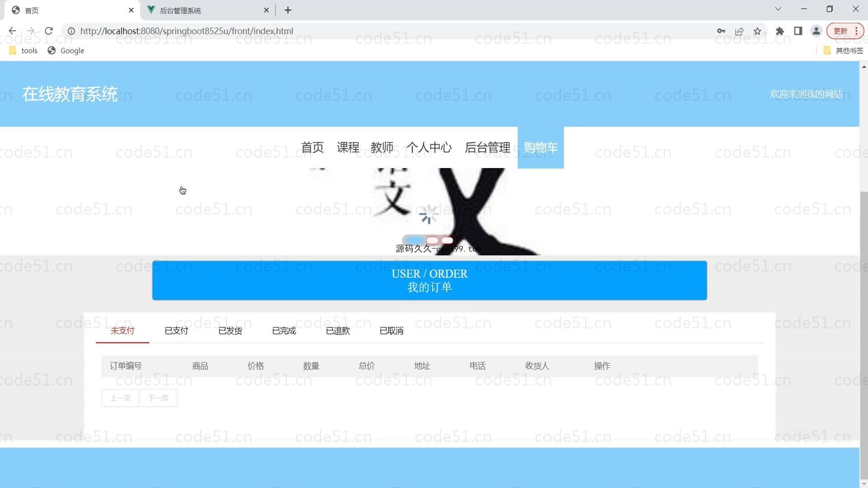View site information icon in address bar
Image resolution: width=868 pixels, height=488 pixels.
(71, 31)
